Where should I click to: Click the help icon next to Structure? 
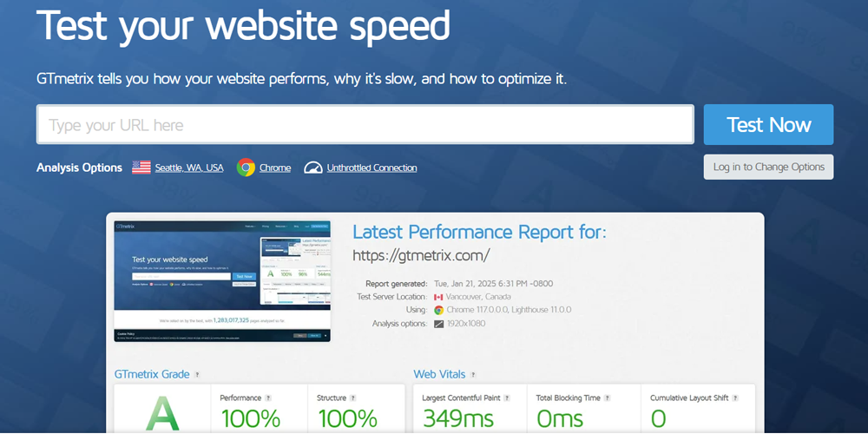click(x=353, y=398)
